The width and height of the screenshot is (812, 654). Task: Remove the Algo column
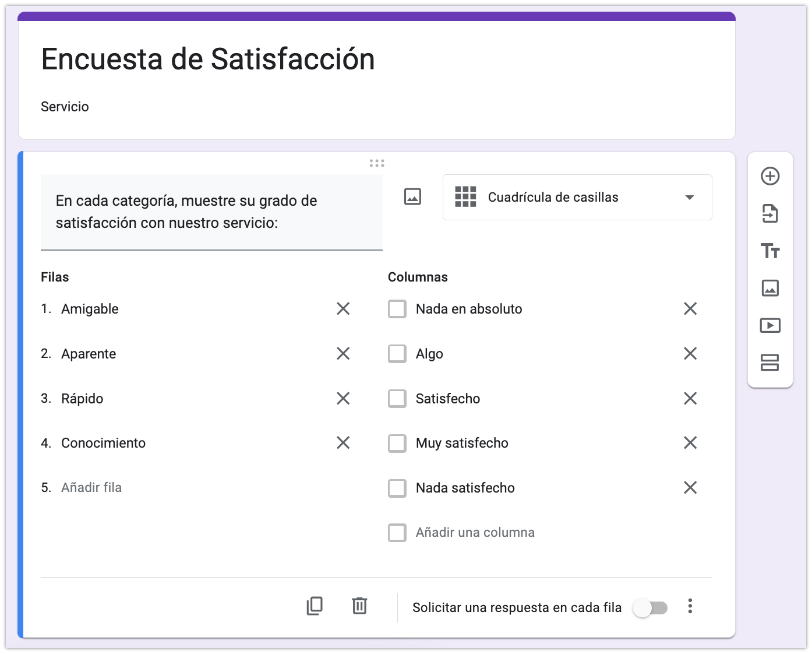pos(690,353)
